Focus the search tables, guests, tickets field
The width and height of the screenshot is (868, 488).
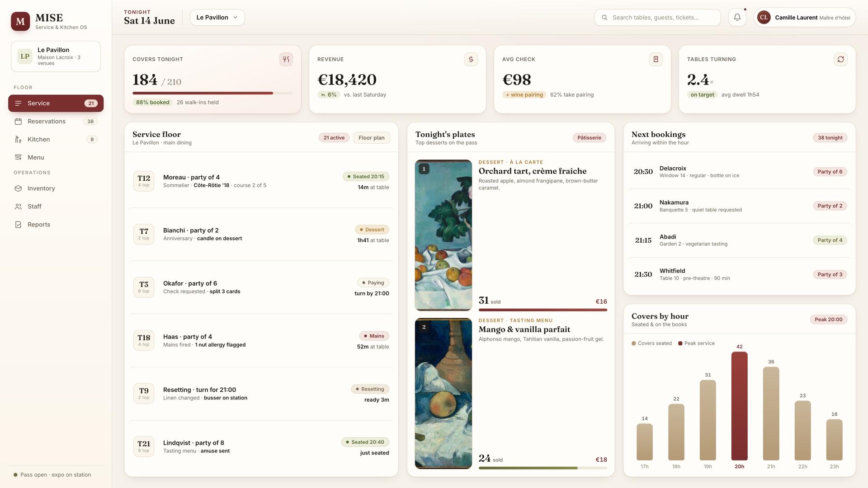658,18
